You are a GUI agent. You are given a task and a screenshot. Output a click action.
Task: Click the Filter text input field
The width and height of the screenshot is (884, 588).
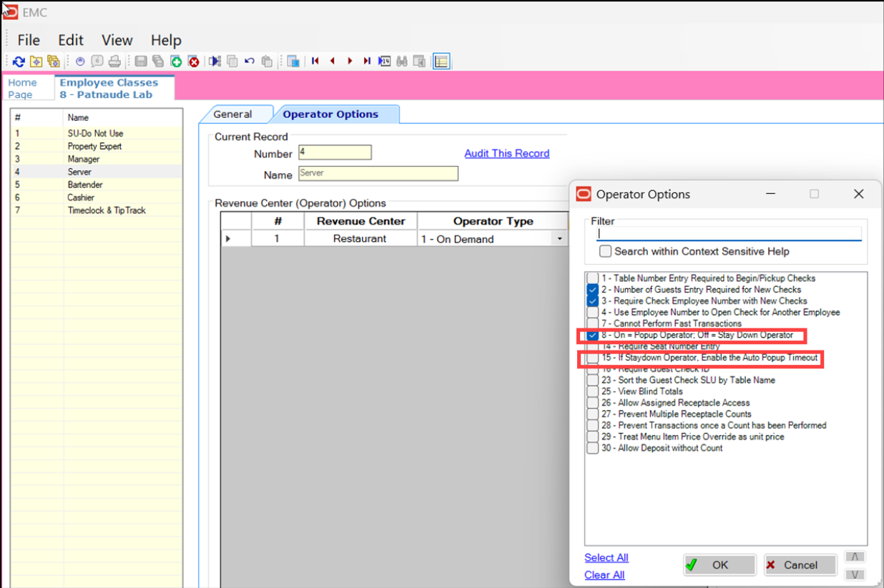click(x=729, y=233)
